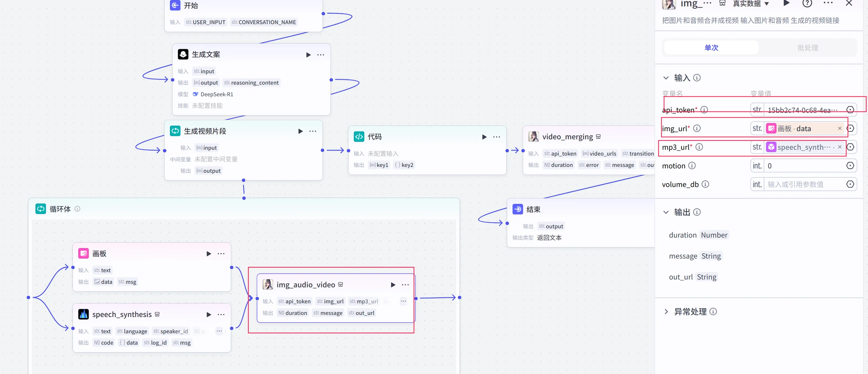The height and width of the screenshot is (374, 868).
Task: Click info icon next to 输出 heading
Action: coord(697,212)
